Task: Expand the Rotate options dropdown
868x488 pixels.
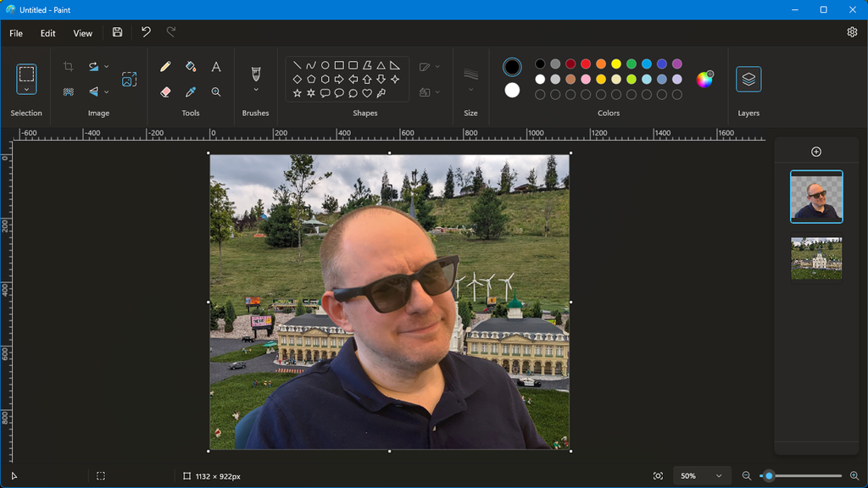Action: 107,65
